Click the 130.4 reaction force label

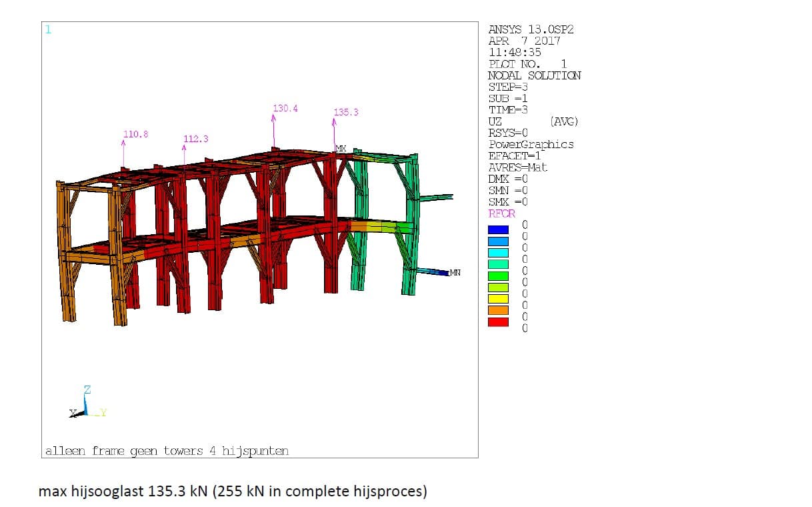pyautogui.click(x=285, y=108)
